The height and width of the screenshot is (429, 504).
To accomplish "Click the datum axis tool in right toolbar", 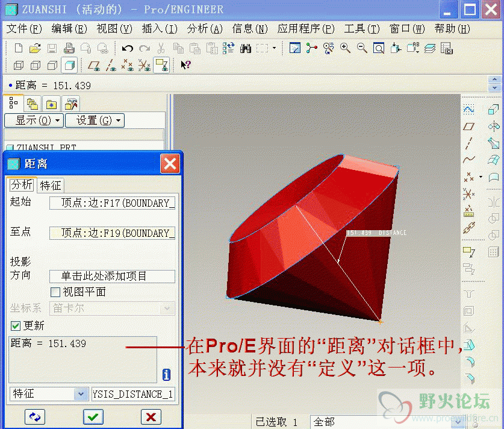I will coord(468,143).
